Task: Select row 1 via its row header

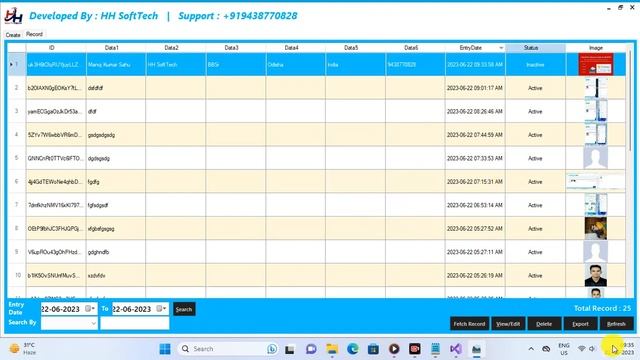Action: click(x=17, y=64)
